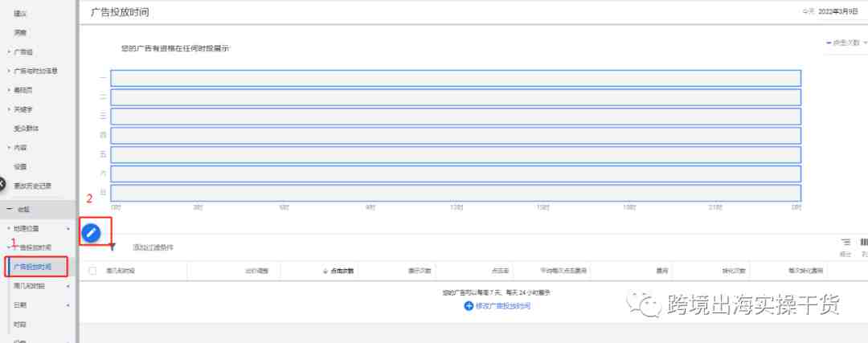Viewport: 868px width, 343px height.
Task: Click the blue plus icon below the table
Action: point(469,305)
